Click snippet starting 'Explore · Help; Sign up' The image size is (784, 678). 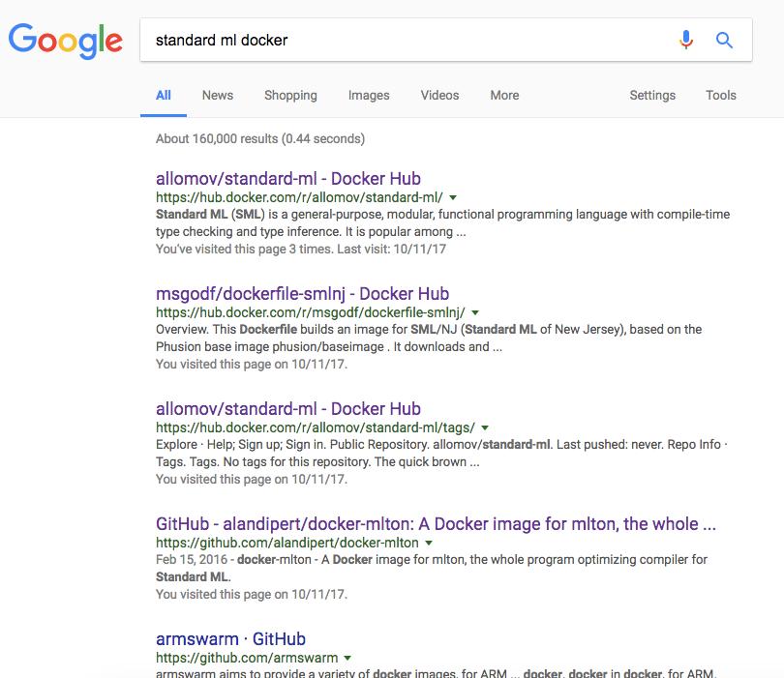pyautogui.click(x=441, y=454)
